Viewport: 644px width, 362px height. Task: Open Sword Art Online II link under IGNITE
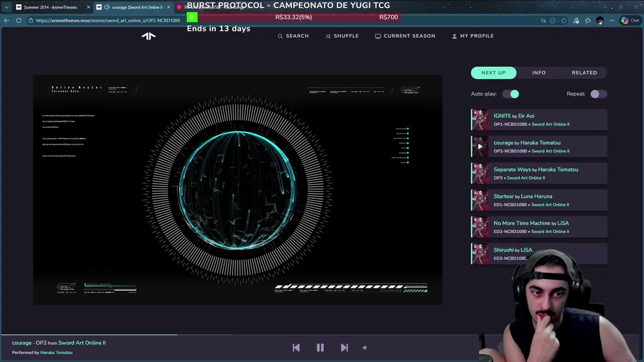550,124
